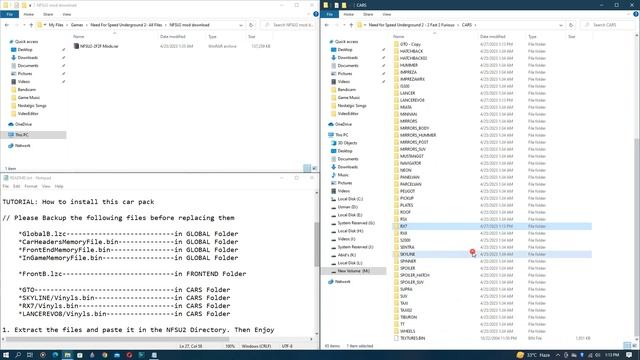
Task: Open Help in NFSU2 mod download window
Action: coord(316,14)
